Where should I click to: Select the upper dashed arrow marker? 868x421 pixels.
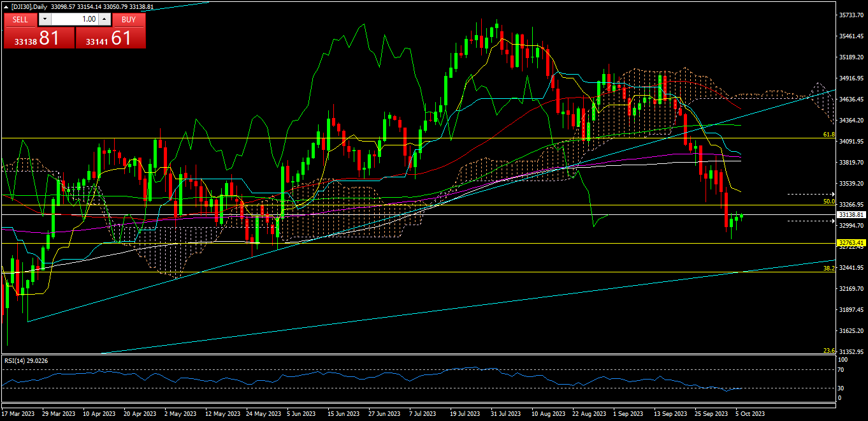(811, 193)
